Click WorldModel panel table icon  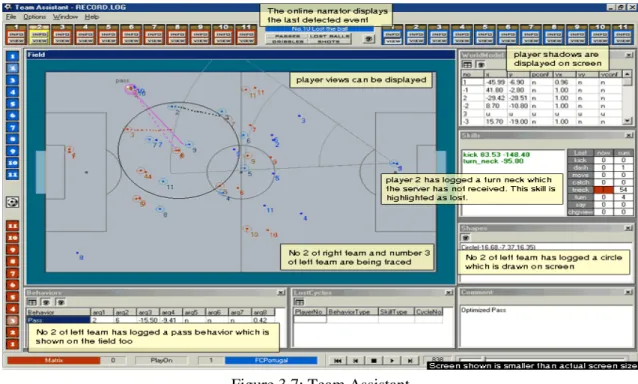(467, 64)
